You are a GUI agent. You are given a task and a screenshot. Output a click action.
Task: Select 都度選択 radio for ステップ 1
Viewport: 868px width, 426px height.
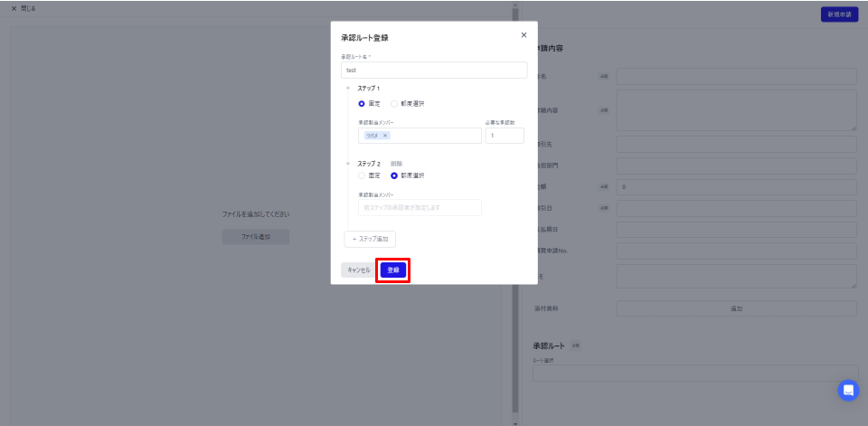pos(394,104)
